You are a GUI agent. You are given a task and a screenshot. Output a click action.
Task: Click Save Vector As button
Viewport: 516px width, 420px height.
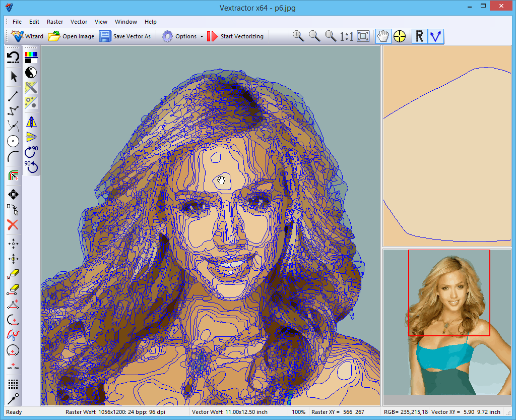tap(125, 36)
